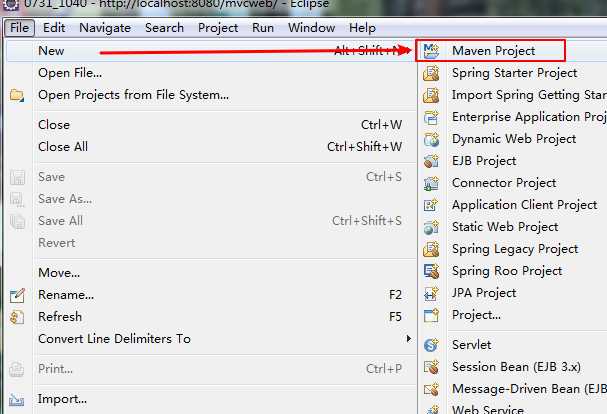This screenshot has width=607, height=414.
Task: Click the Eclipse logo in the title bar
Action: tap(11, 5)
